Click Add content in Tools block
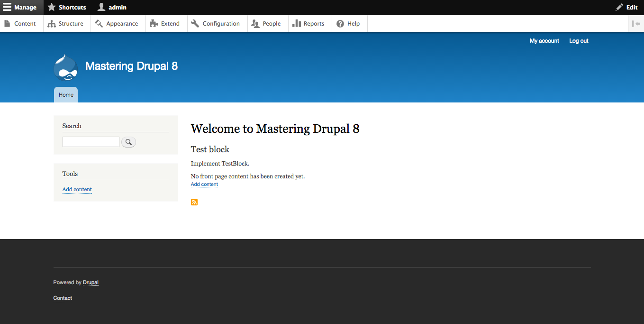This screenshot has height=324, width=644. point(77,189)
